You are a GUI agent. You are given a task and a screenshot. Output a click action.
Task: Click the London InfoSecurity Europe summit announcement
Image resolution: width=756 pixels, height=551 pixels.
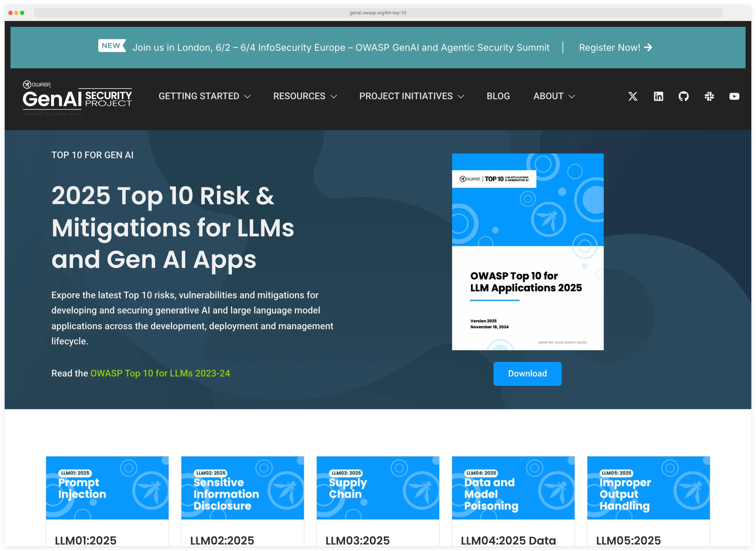tap(341, 47)
